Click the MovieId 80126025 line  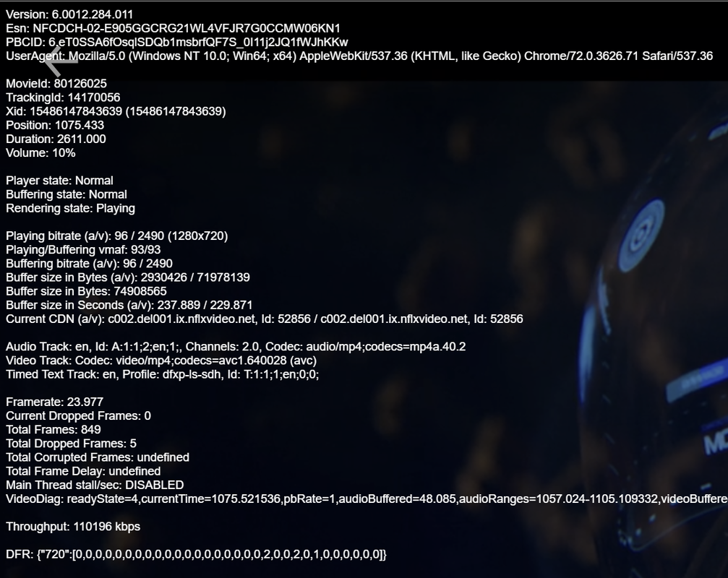[56, 84]
